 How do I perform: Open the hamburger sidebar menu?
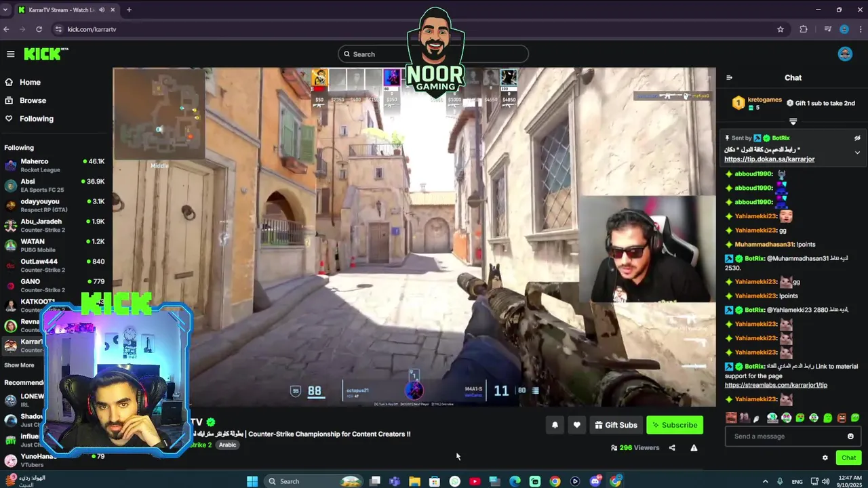click(x=11, y=54)
